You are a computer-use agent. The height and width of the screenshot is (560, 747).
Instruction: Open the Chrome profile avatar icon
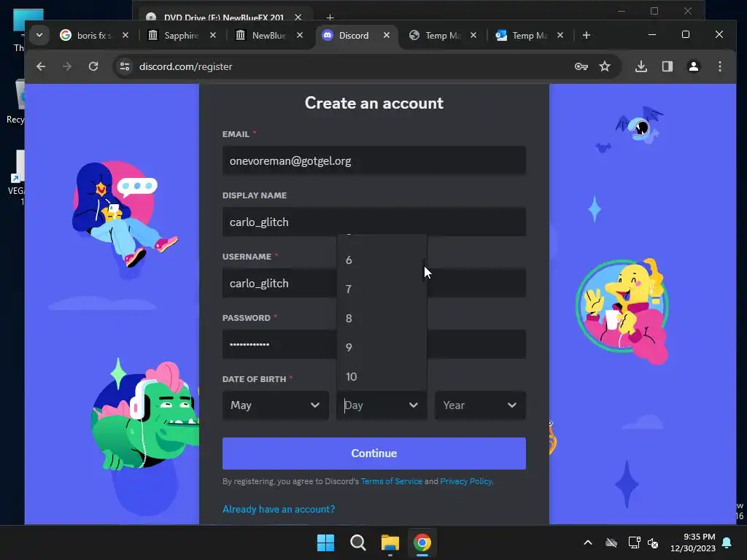[x=694, y=66]
